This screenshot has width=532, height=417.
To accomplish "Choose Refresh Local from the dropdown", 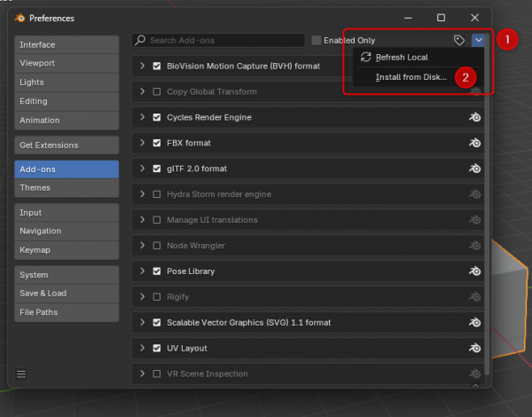I will [402, 57].
